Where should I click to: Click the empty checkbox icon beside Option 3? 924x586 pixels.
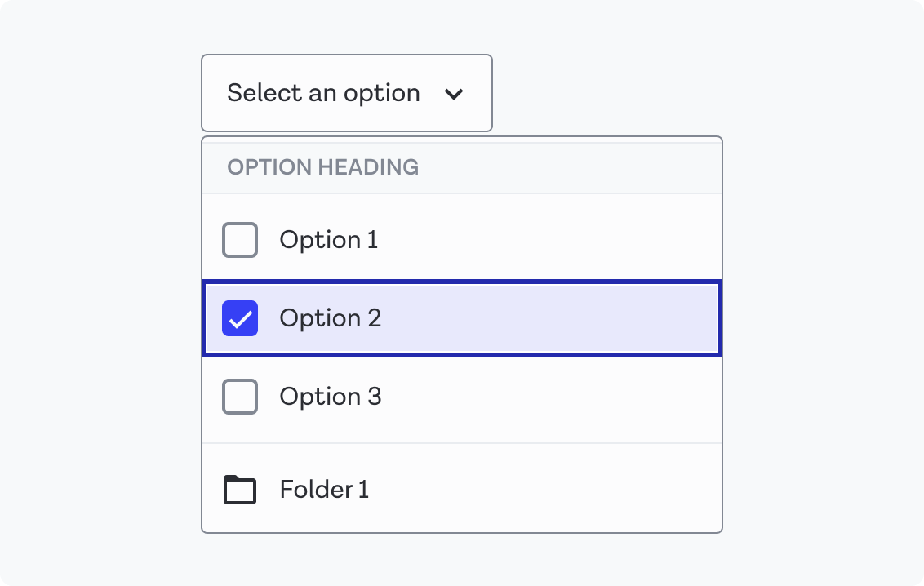[x=240, y=397]
